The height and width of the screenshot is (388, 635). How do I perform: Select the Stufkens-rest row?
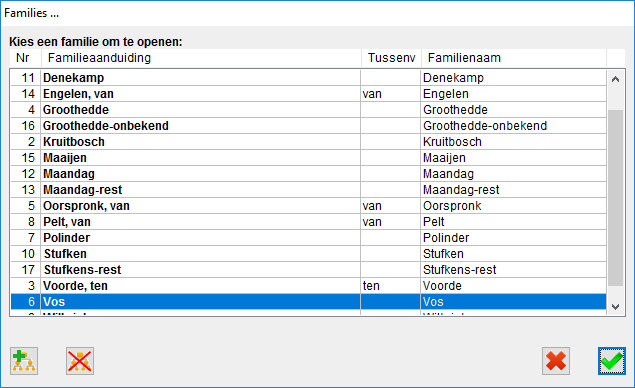point(308,270)
